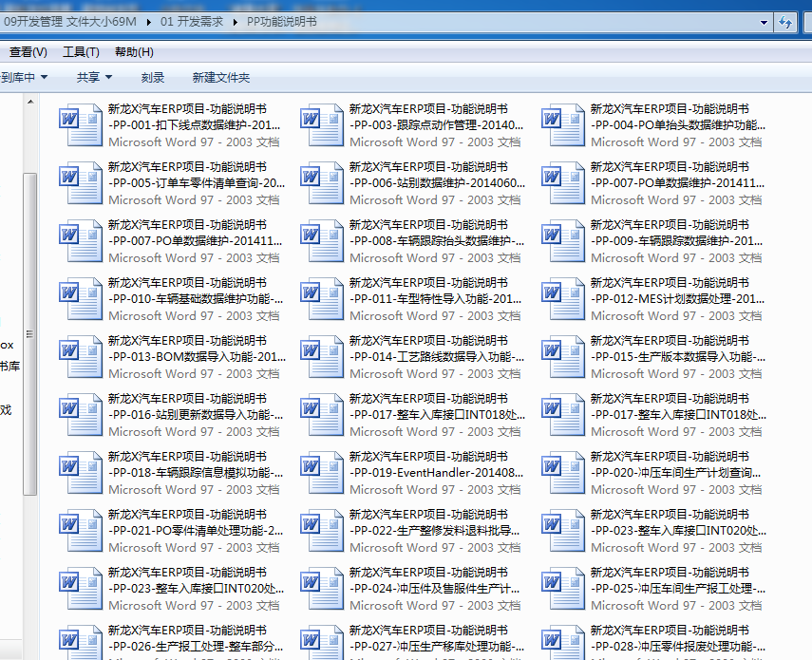Viewport: 812px width, 660px height.
Task: Click 01 开发需求 in the address path
Action: 192,22
